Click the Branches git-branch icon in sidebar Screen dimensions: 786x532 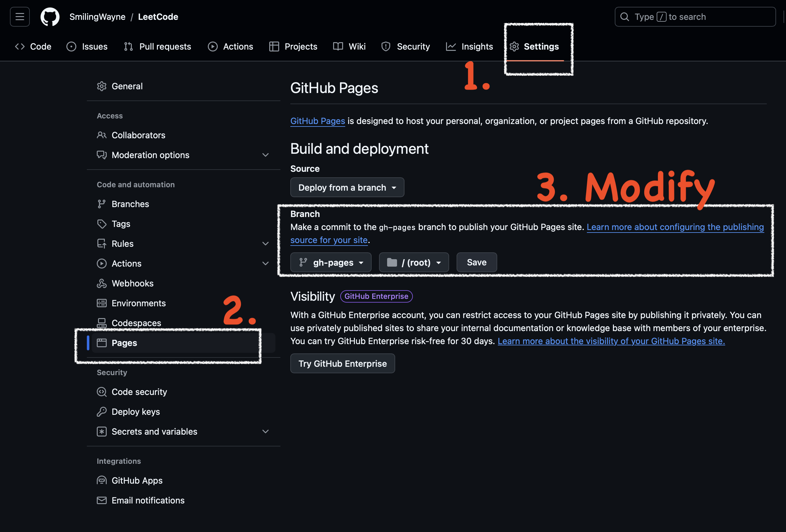click(102, 204)
